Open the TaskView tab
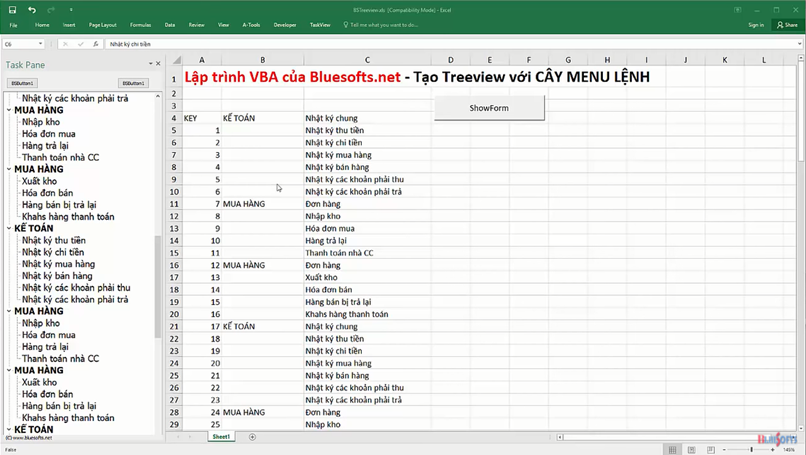The height and width of the screenshot is (455, 806). (320, 25)
